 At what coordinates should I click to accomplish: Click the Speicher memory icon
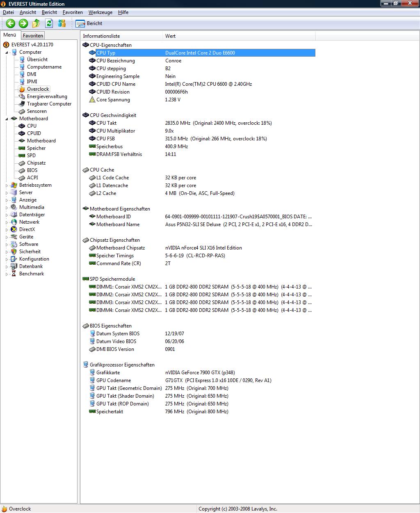click(22, 148)
